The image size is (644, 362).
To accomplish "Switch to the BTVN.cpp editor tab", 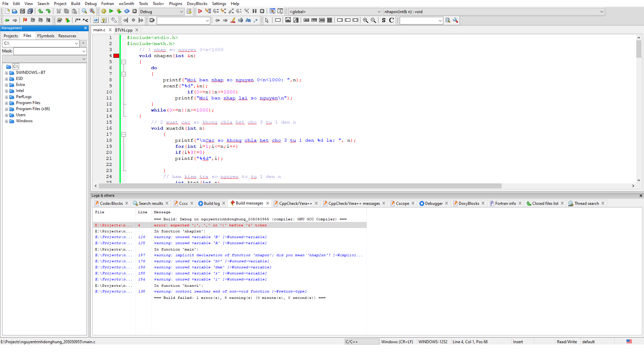I will [124, 30].
